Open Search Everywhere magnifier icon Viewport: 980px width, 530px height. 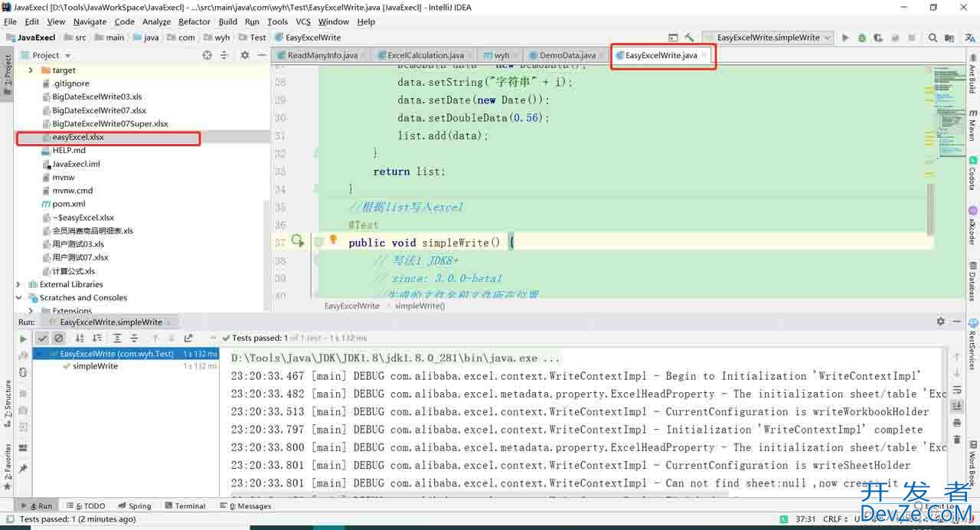click(x=933, y=38)
